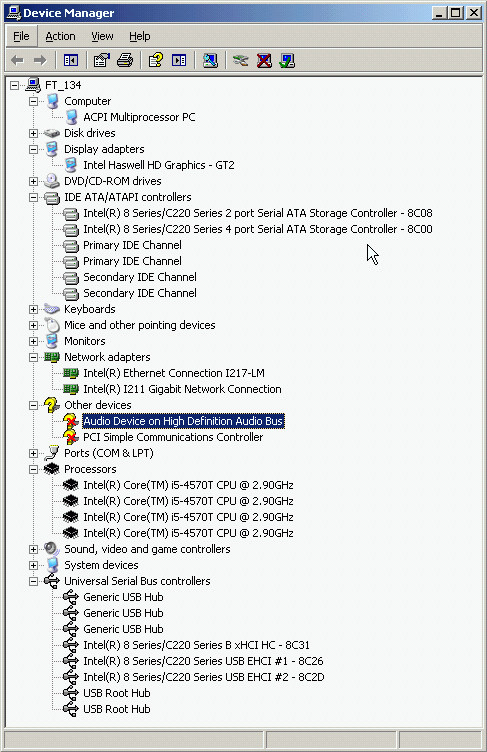
Task: Click the Device Manager title bar icon
Action: coord(13,12)
